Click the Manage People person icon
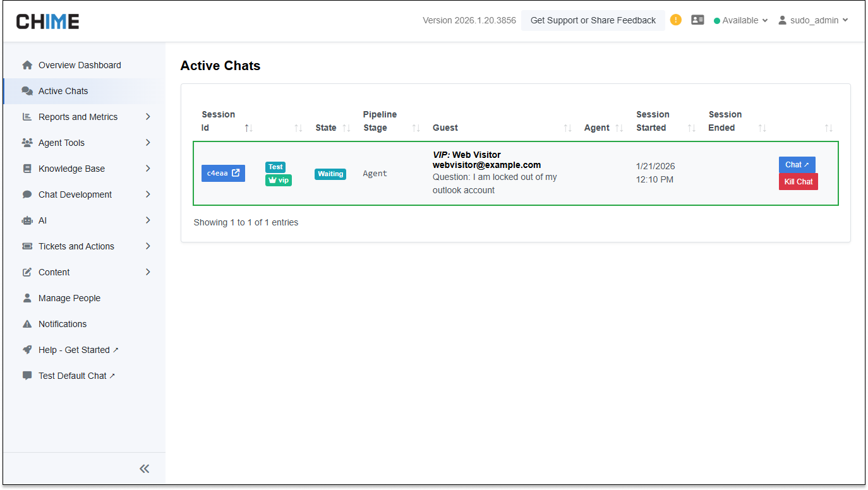Screen dimensions: 868x490 pos(27,298)
